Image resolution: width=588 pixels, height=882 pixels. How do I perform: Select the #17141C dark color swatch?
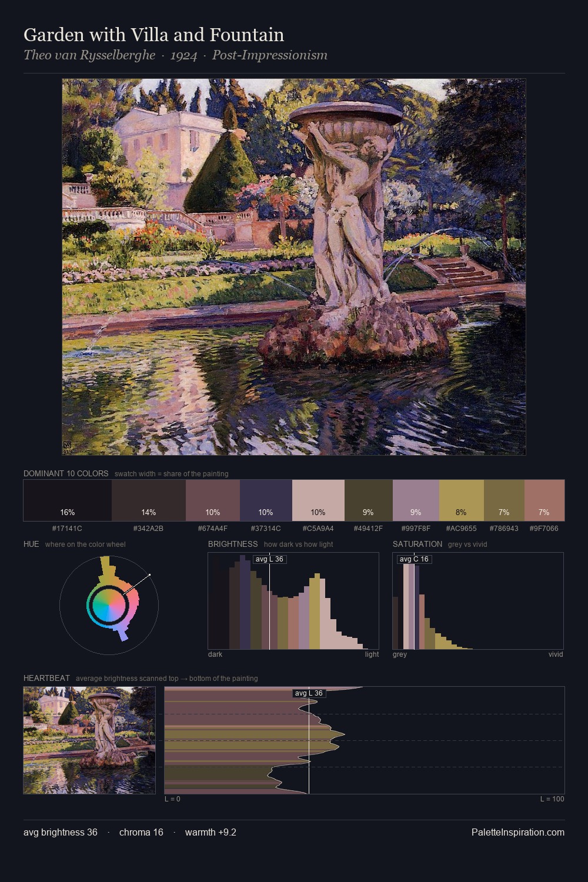(x=68, y=500)
